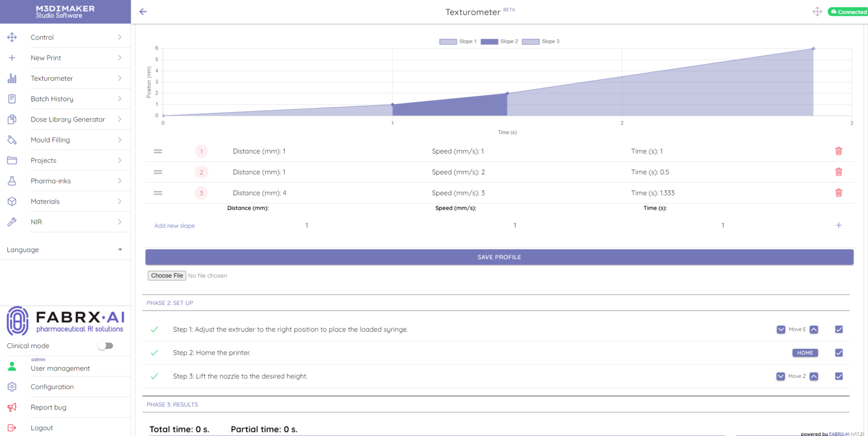Image resolution: width=868 pixels, height=436 pixels.
Task: Click the move arrows icon beside Connected badge
Action: pyautogui.click(x=817, y=12)
